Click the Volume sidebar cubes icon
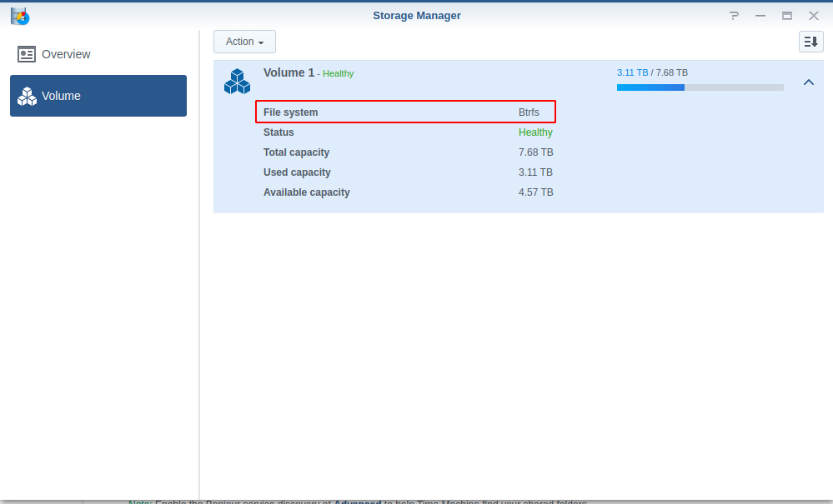 click(x=27, y=96)
